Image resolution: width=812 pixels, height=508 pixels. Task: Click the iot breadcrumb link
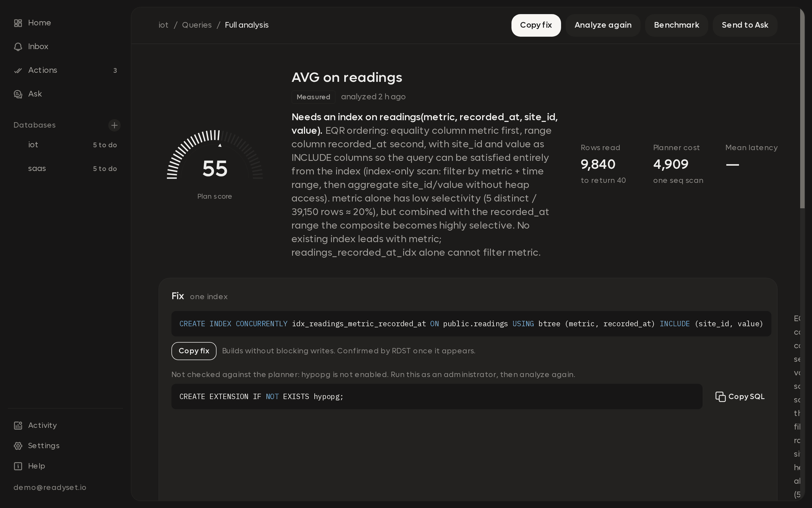pyautogui.click(x=163, y=25)
